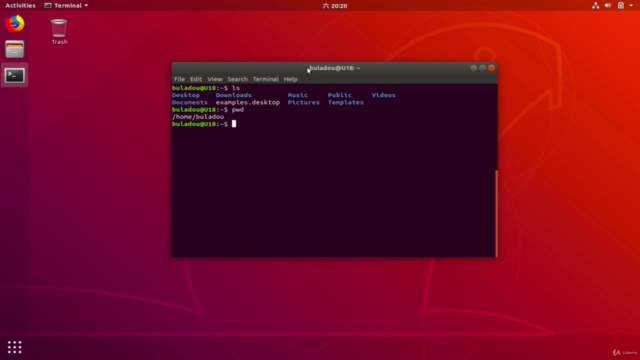Open the Search menu
Viewport: 640px width, 360px height.
[238, 79]
